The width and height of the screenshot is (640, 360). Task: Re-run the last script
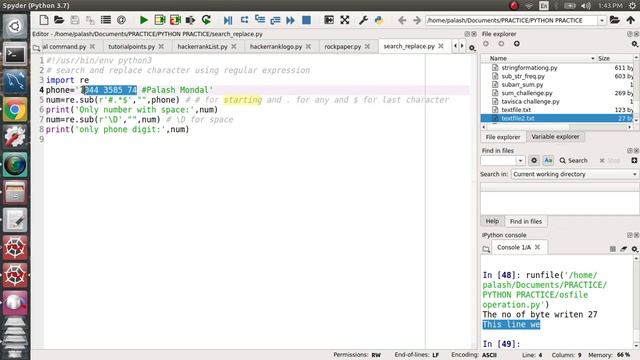coord(206,20)
